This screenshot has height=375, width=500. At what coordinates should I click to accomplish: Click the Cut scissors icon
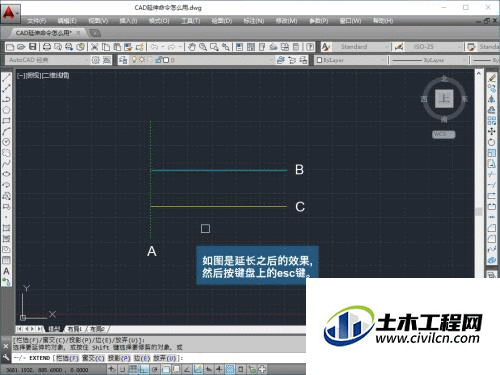click(x=95, y=47)
